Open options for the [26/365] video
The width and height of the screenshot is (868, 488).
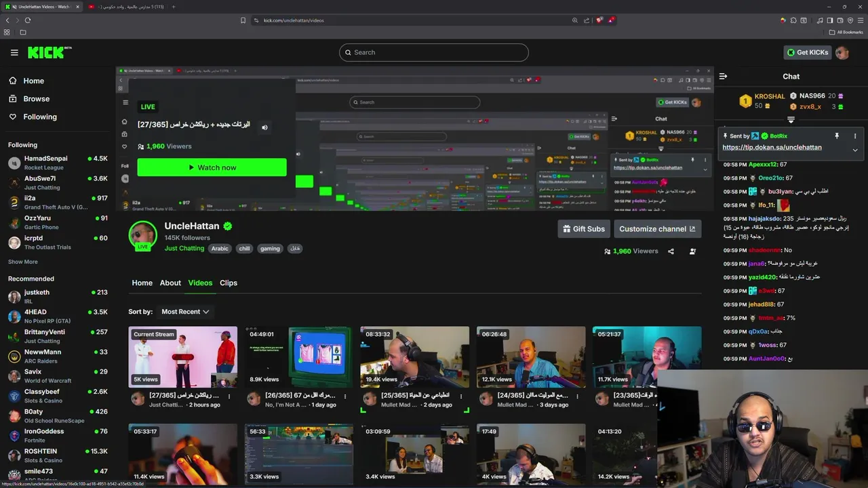[346, 396]
